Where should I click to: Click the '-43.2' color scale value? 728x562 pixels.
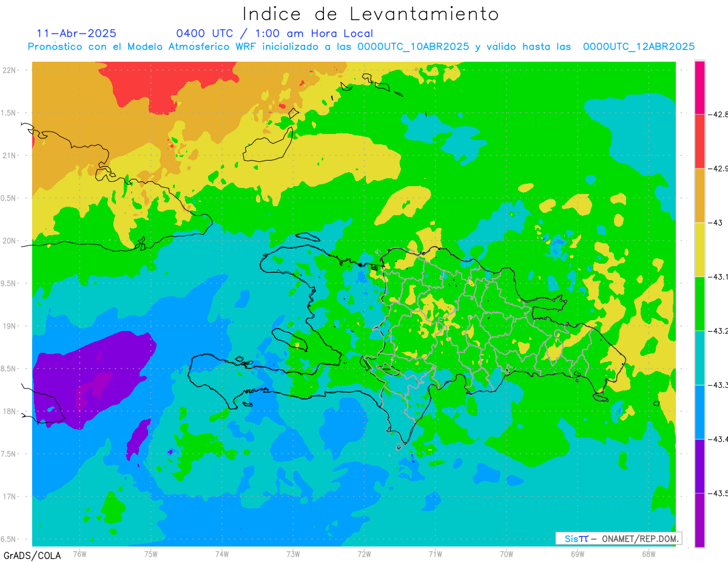click(x=720, y=330)
